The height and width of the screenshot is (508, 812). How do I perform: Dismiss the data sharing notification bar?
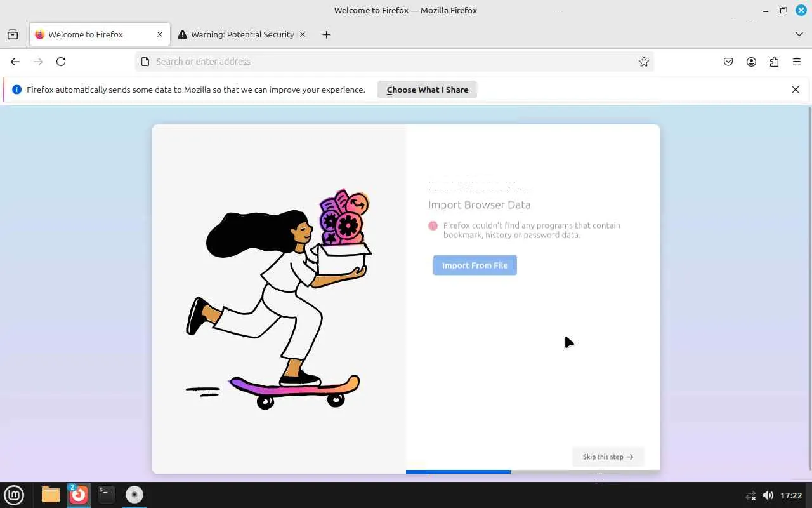pyautogui.click(x=796, y=90)
